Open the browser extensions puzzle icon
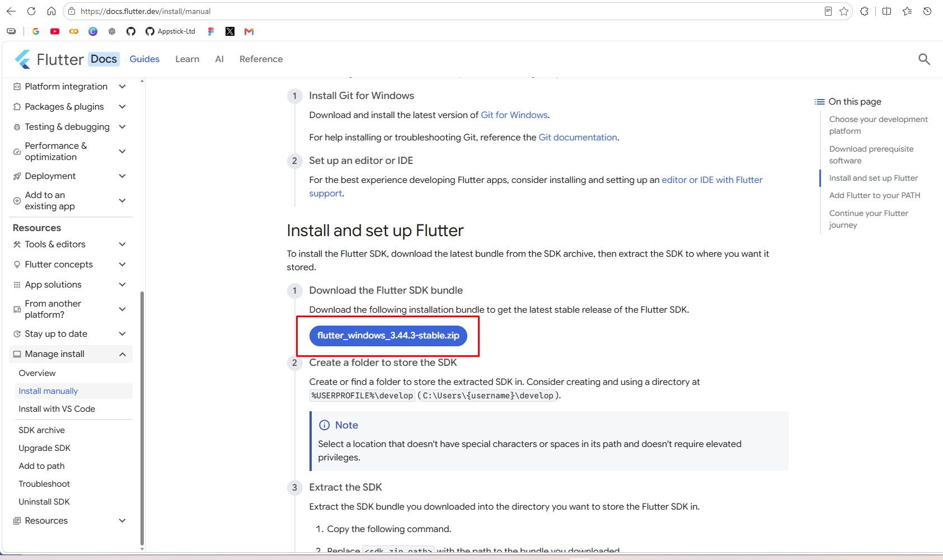The width and height of the screenshot is (943, 560). 865,11
